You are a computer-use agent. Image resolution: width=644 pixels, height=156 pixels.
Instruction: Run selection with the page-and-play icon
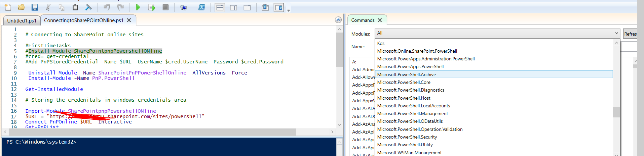coord(152,7)
